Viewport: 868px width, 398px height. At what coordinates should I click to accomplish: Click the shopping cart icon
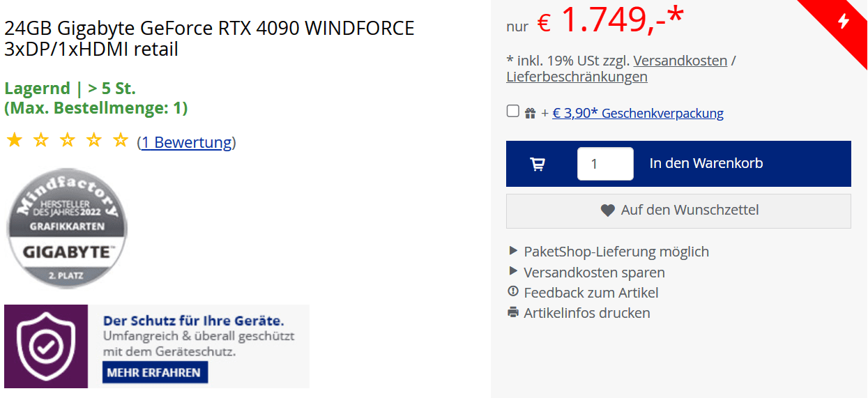(538, 164)
